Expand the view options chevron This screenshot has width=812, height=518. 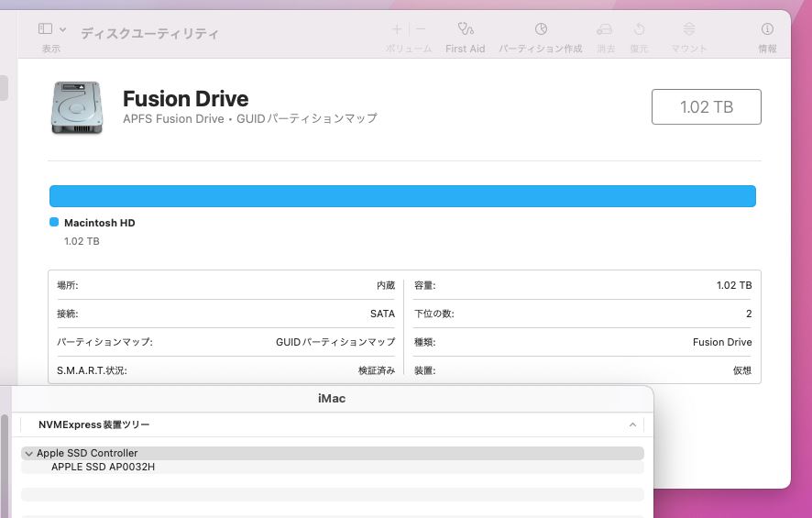(x=62, y=29)
